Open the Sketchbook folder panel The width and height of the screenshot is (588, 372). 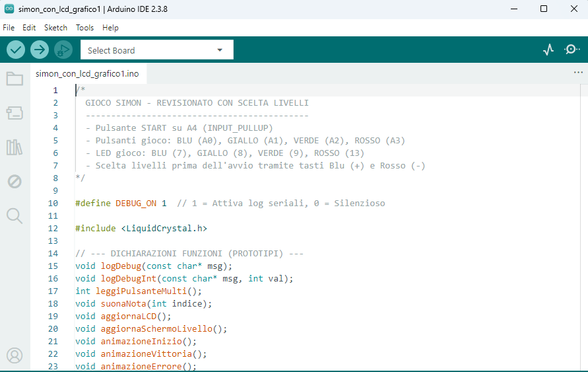coord(15,79)
